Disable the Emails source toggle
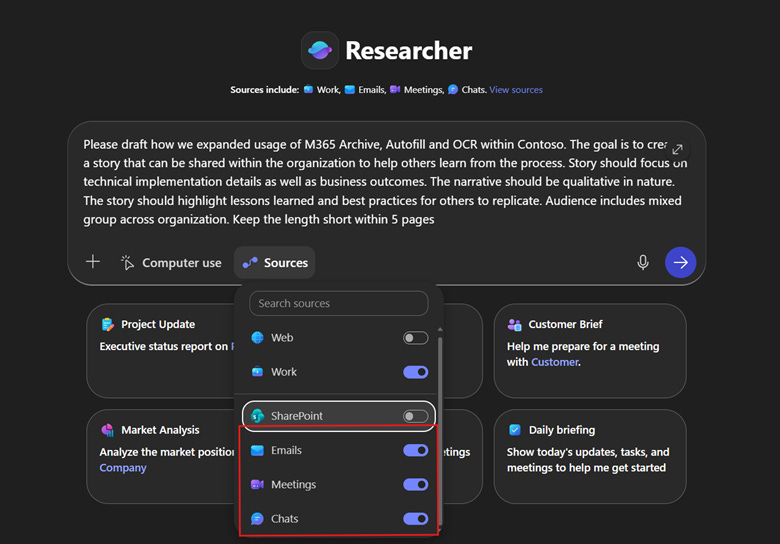 click(x=415, y=451)
